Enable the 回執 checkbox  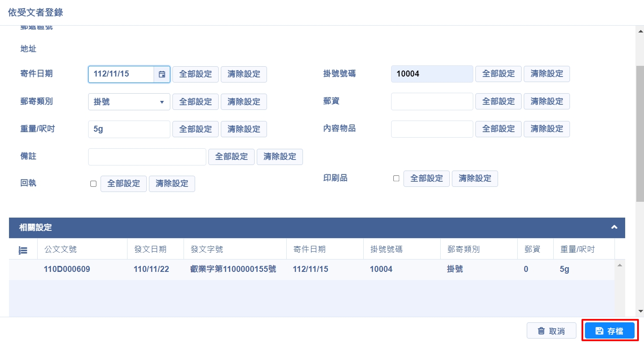click(x=93, y=184)
